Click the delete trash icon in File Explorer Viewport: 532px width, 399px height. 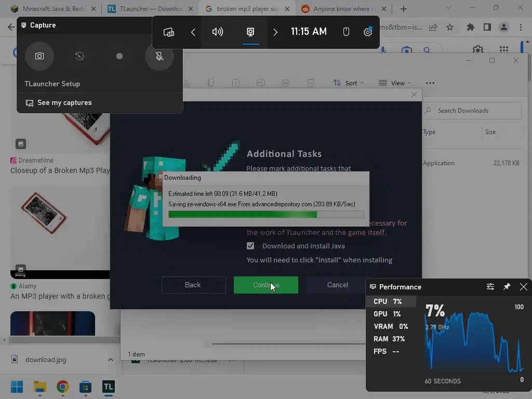pos(311,83)
